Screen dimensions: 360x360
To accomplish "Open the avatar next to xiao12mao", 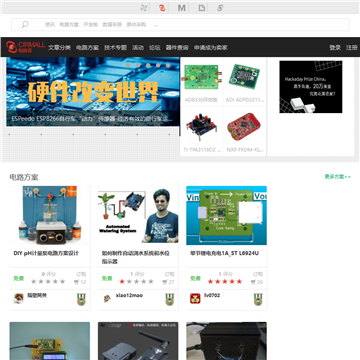I will point(107,298).
